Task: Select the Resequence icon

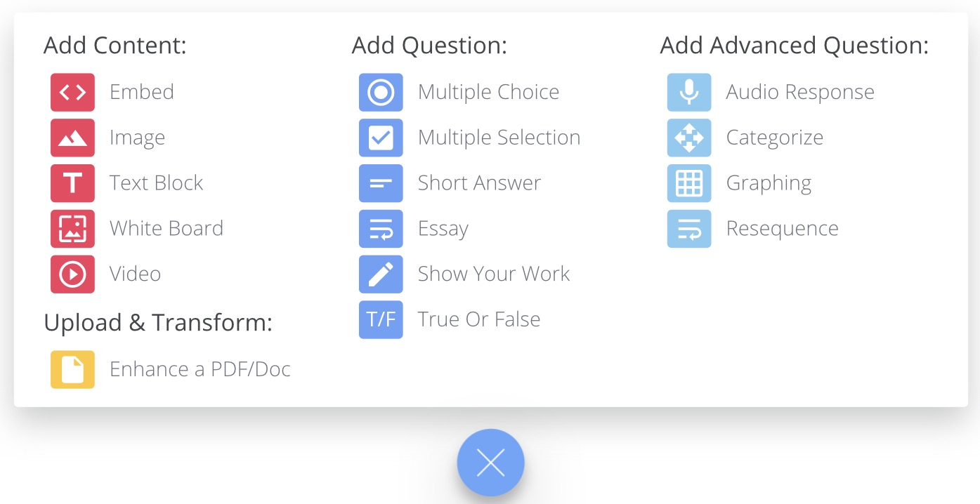Action: coord(689,229)
